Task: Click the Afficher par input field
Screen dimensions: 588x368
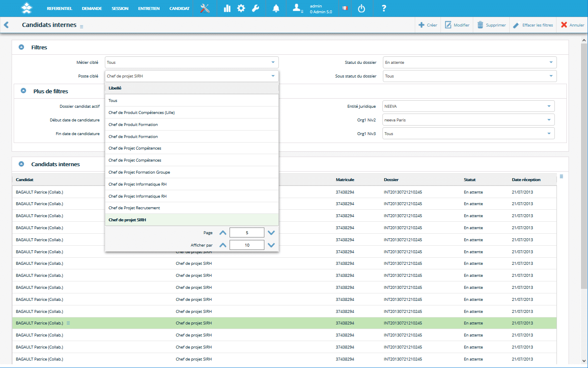Action: point(247,245)
